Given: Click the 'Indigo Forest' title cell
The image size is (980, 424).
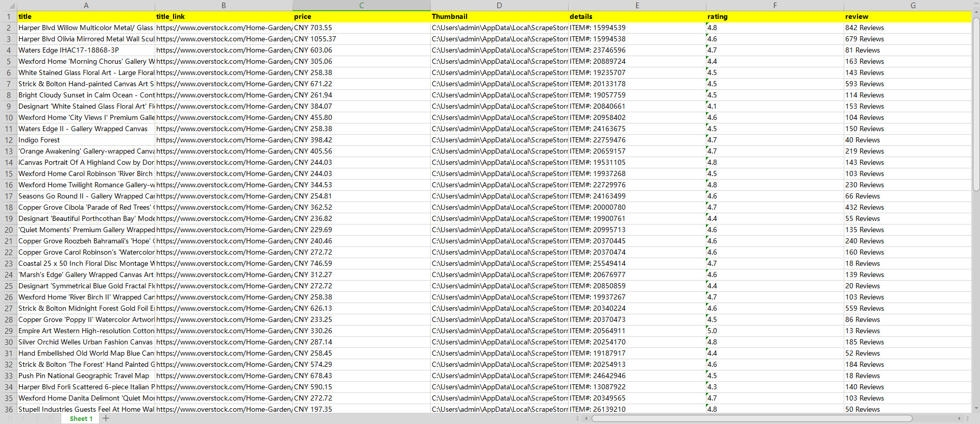Looking at the screenshot, I should [x=86, y=140].
